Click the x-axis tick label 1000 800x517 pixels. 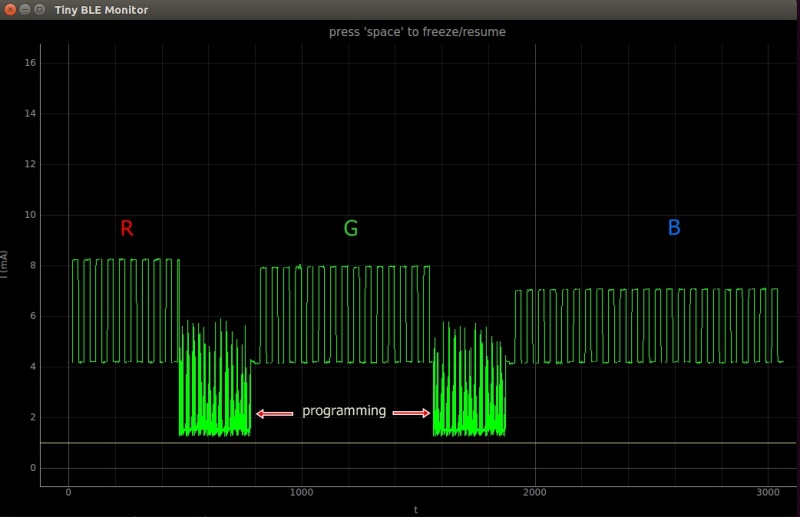pos(302,492)
